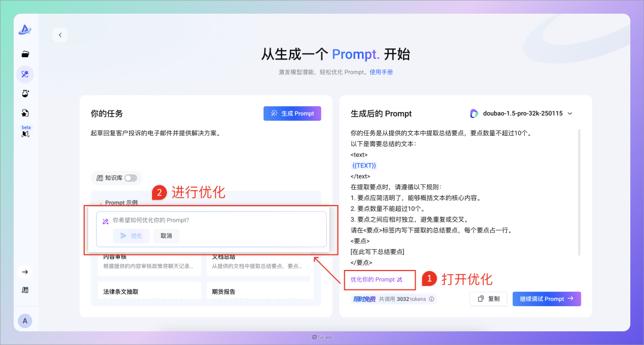Open the book icon at sidebar bottom
The height and width of the screenshot is (345, 644).
(x=25, y=290)
